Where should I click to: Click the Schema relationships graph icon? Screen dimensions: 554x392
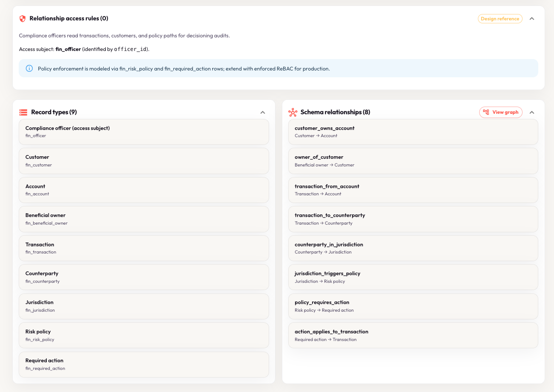pyautogui.click(x=293, y=113)
